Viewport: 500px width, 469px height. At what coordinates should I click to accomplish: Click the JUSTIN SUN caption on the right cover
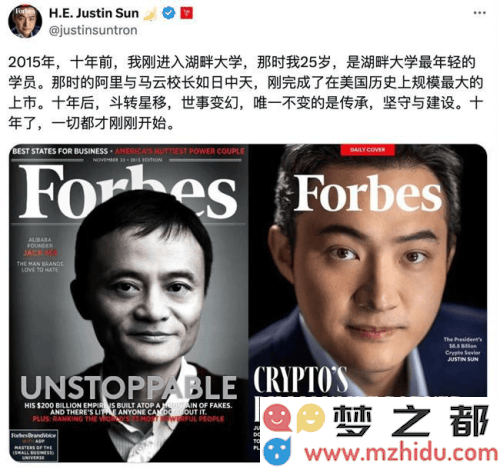463,359
